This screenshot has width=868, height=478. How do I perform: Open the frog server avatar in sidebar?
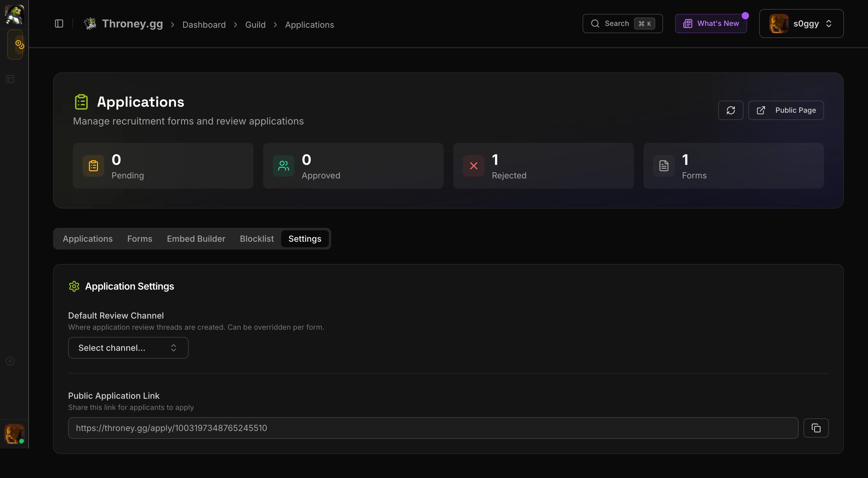point(14,14)
